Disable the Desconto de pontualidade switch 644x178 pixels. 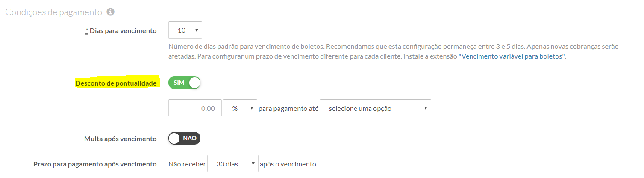point(184,83)
